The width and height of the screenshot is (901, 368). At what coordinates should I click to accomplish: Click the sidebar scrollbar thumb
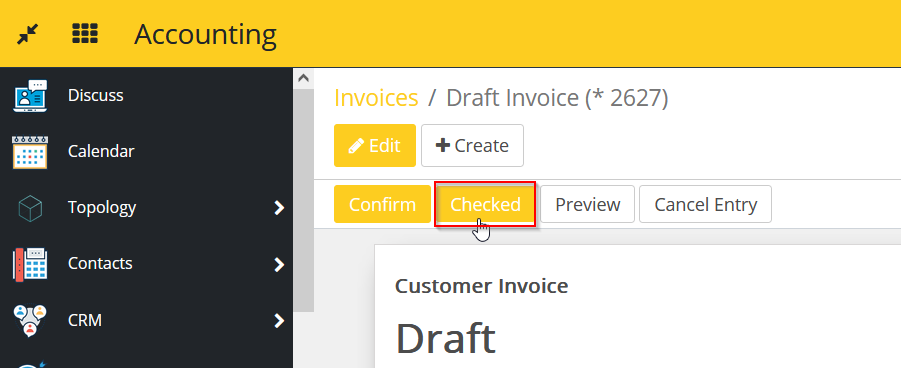pos(303,200)
